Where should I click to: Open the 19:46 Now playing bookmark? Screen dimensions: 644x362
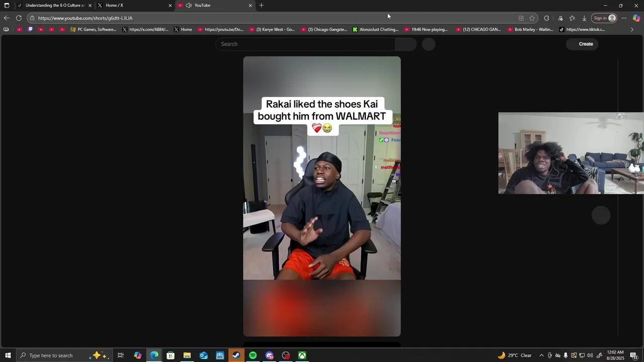(426, 30)
